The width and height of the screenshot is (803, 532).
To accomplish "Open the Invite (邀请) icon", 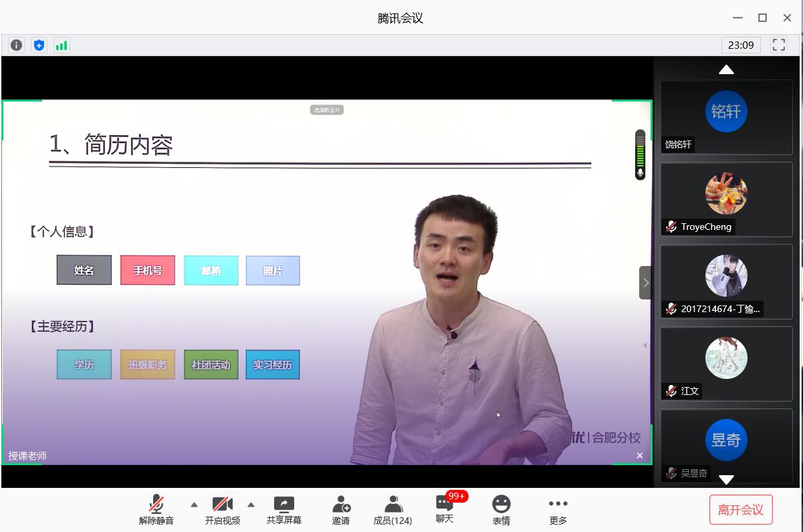I will pos(341,510).
